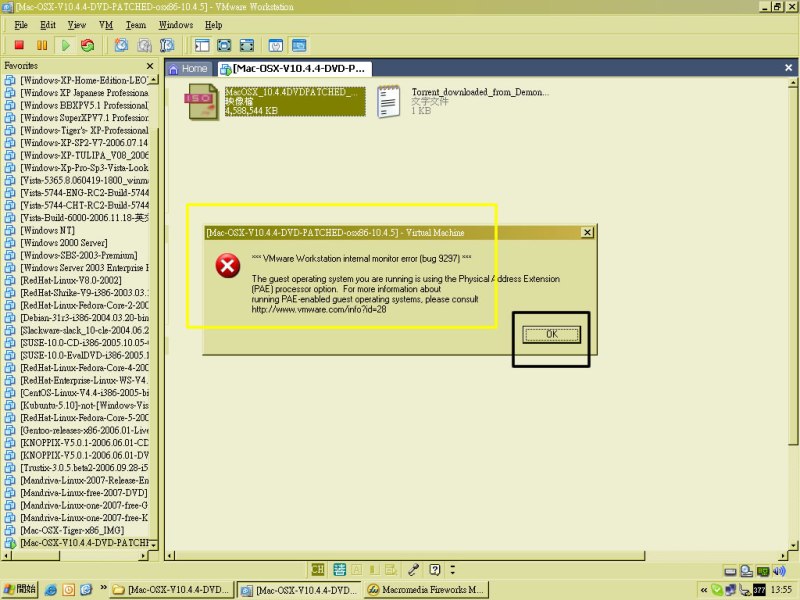Select [Debian-31r3-i386] favorite
Viewport: 800px width, 600px height.
[76, 318]
